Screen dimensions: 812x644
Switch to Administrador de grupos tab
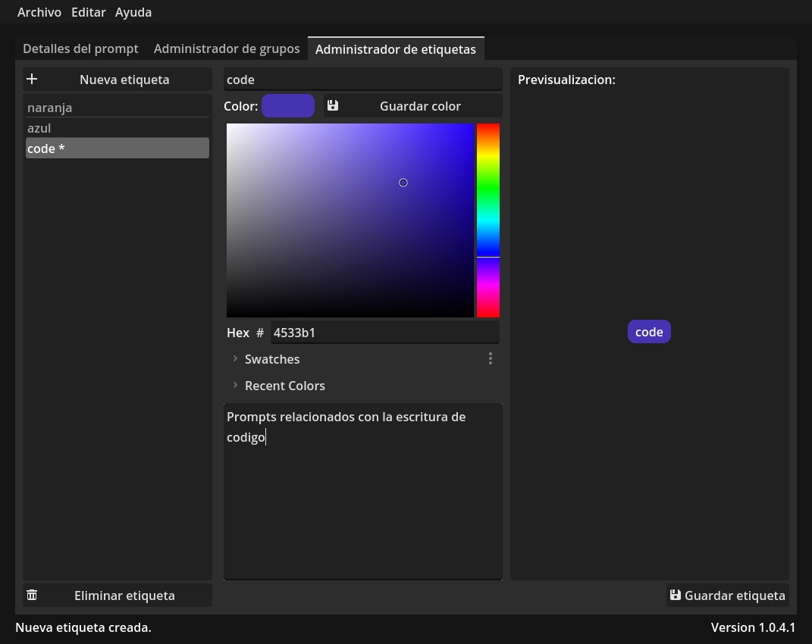point(227,48)
